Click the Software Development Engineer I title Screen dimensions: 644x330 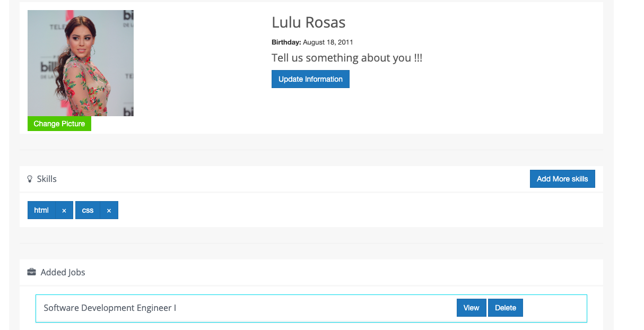(110, 308)
